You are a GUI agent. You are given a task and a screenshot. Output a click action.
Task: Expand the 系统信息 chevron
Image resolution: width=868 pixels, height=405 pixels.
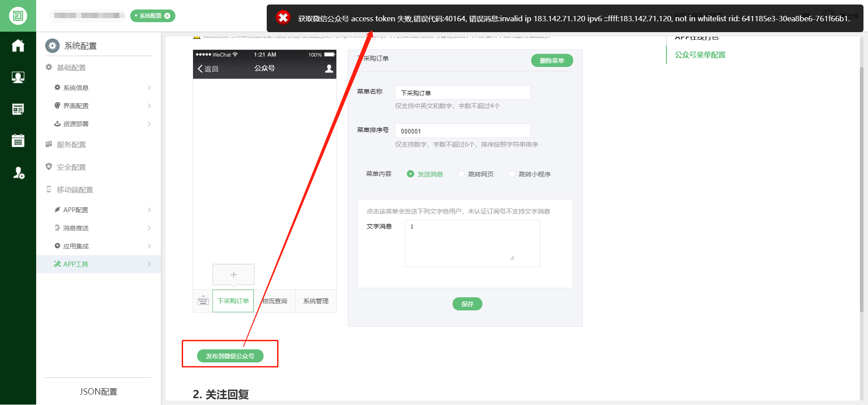149,88
